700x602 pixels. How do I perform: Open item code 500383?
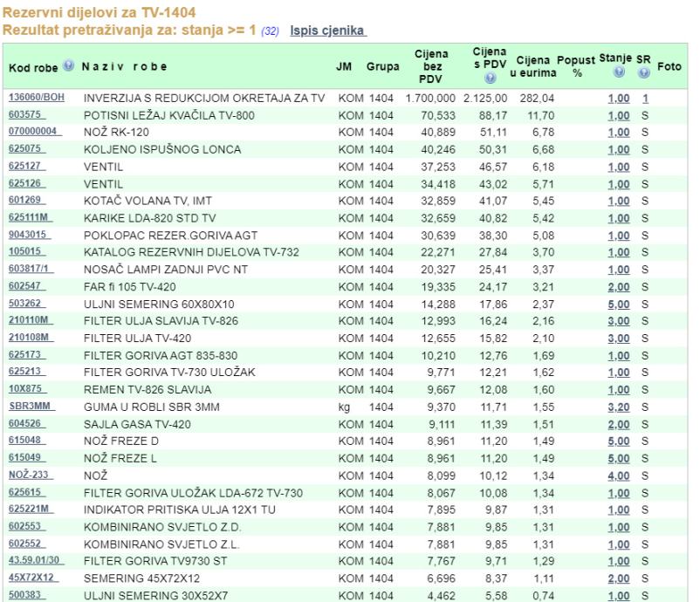tap(26, 595)
